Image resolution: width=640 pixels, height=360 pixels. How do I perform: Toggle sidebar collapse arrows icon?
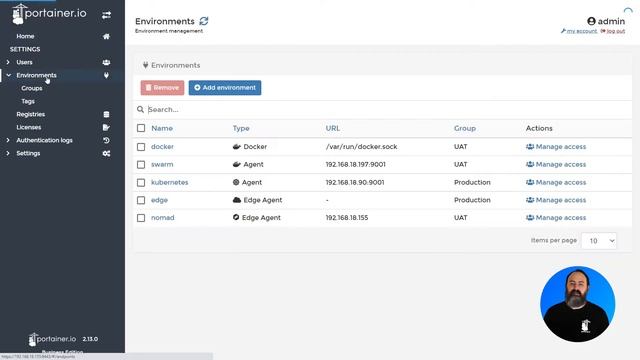coord(107,15)
